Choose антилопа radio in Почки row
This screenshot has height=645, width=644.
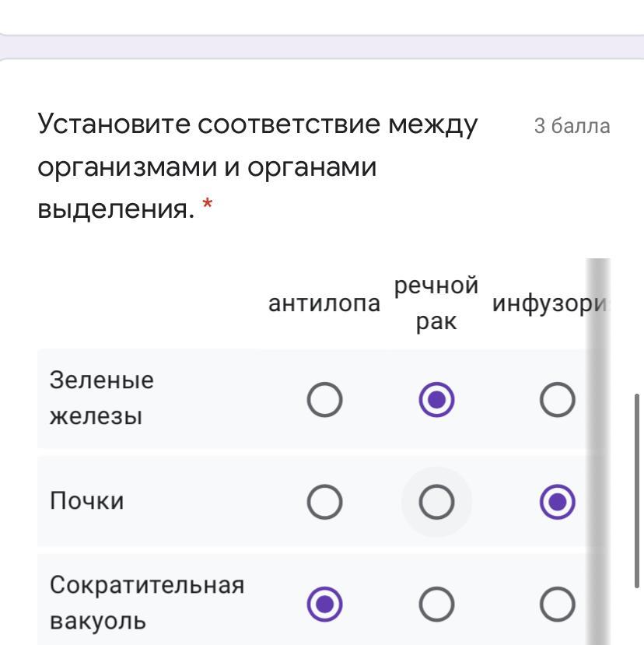click(324, 503)
